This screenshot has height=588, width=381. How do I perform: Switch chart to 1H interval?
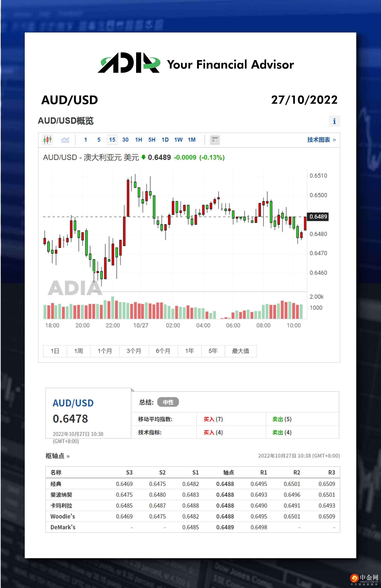tap(138, 140)
